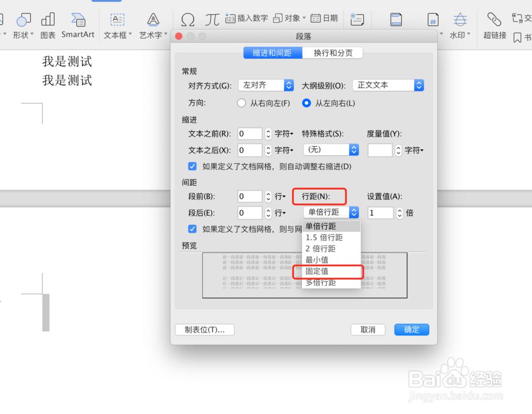Viewport: 532px width, 414px height.
Task: Add a hyperlink via the 超链接 icon
Action: 494,24
